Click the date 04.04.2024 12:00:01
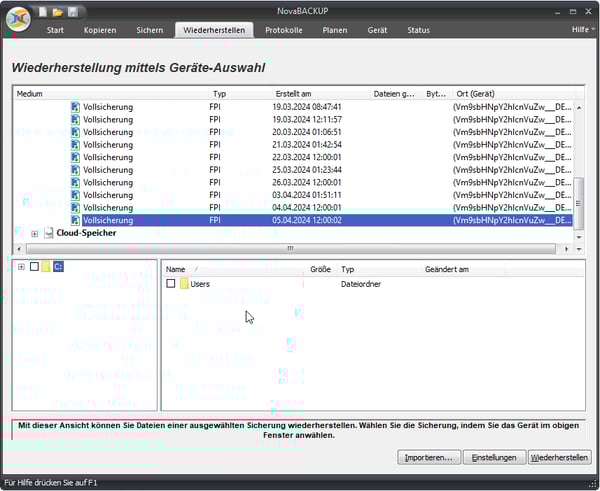 [307, 208]
